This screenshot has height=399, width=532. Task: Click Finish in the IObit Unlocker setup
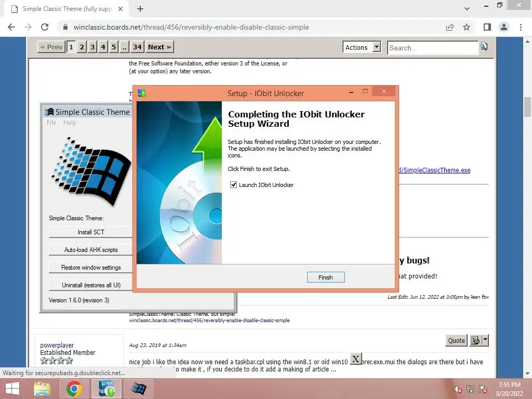coord(325,277)
